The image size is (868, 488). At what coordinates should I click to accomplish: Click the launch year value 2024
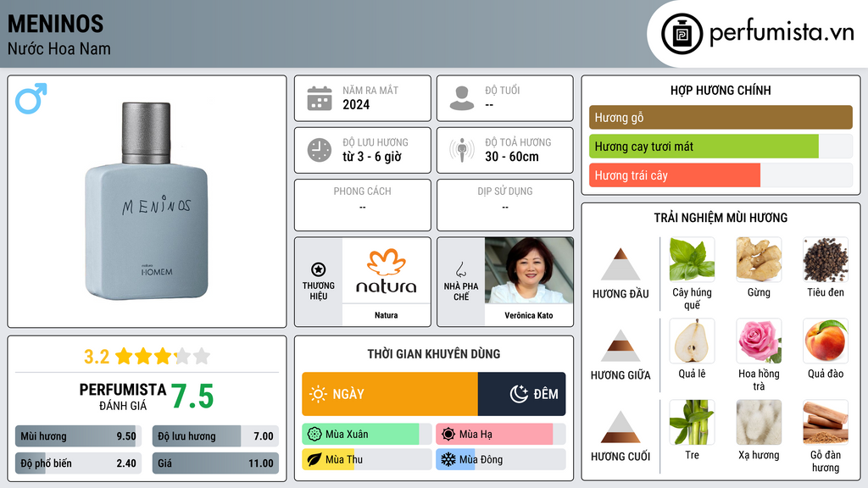point(356,104)
